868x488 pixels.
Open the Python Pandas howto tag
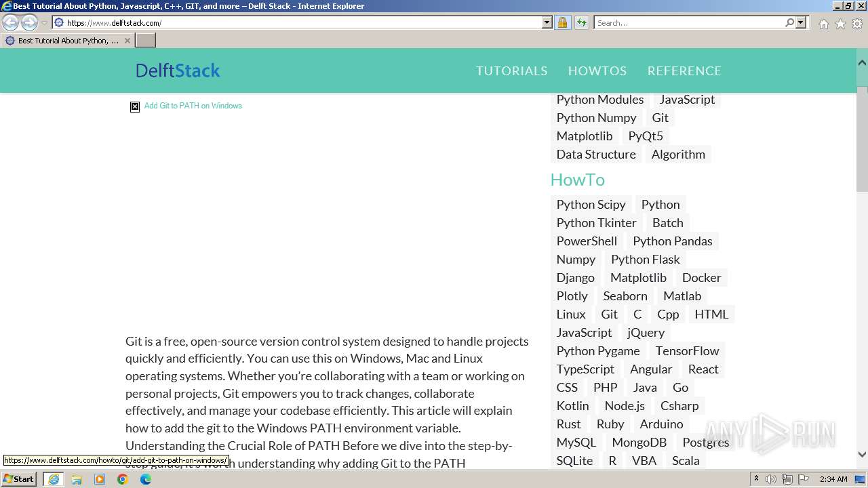[x=673, y=241]
